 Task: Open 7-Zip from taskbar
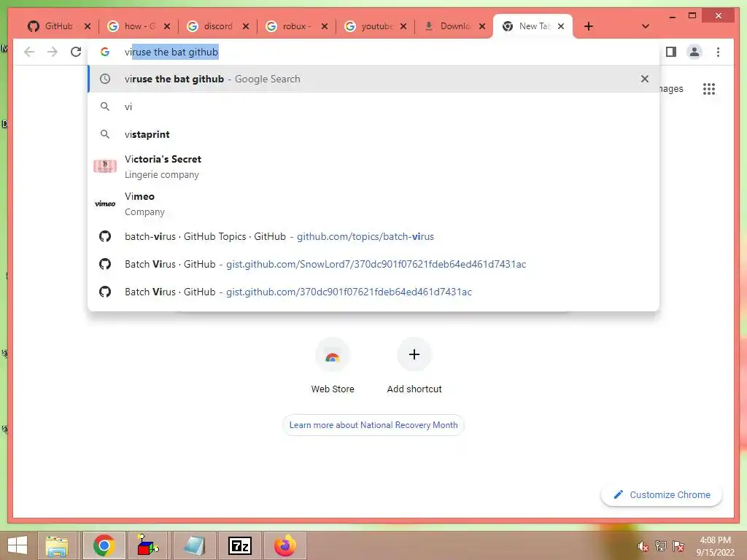239,545
